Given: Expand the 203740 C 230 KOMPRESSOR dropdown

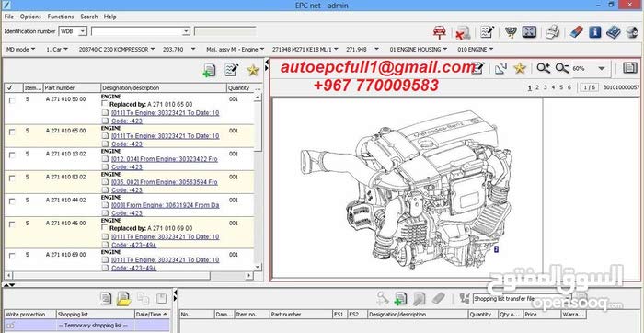Looking at the screenshot, I should tap(117, 50).
